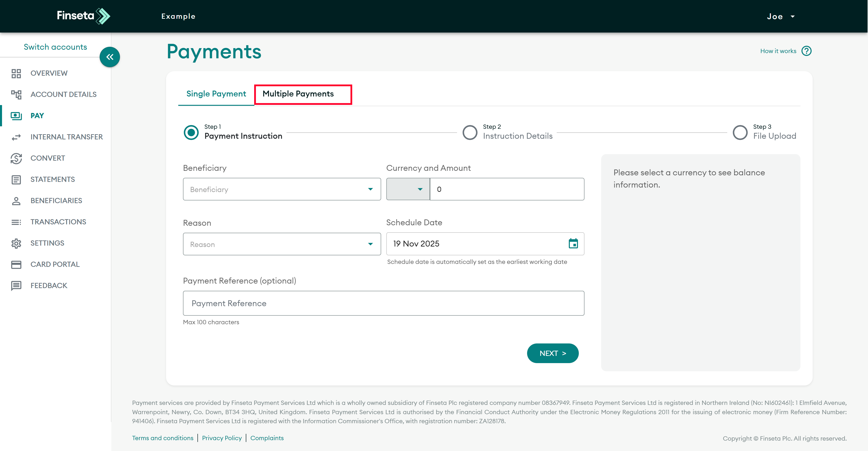Collapse the sidebar with the double-chevron button
Viewport: 868px width, 451px height.
110,57
